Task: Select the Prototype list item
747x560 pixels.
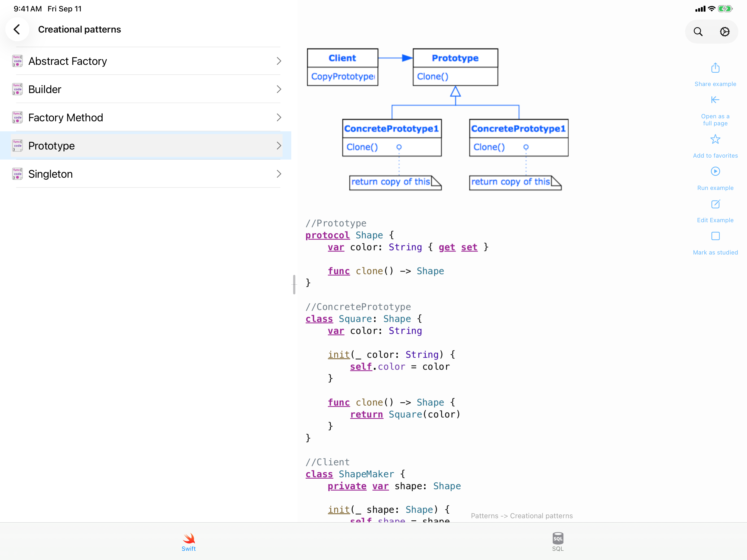Action: tap(146, 146)
